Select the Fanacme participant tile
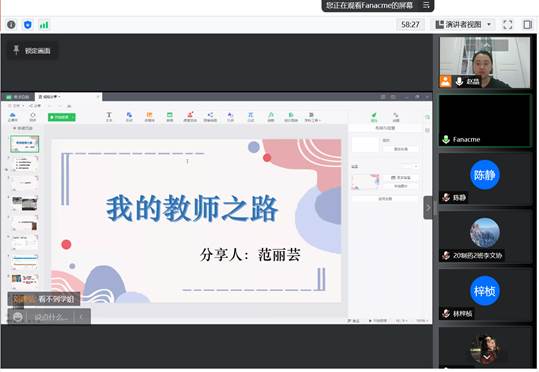Image resolution: width=539 pixels, height=372 pixels. (485, 121)
